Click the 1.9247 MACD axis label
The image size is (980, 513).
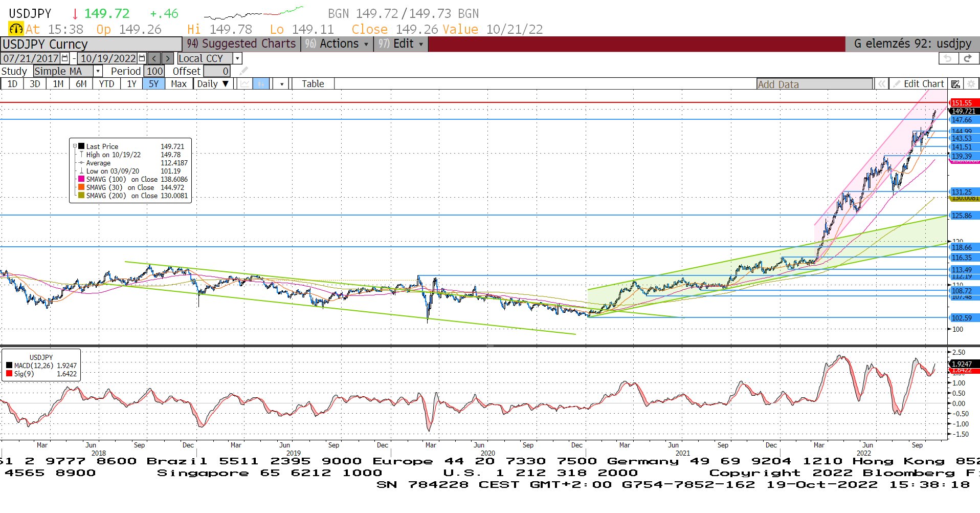pyautogui.click(x=964, y=364)
